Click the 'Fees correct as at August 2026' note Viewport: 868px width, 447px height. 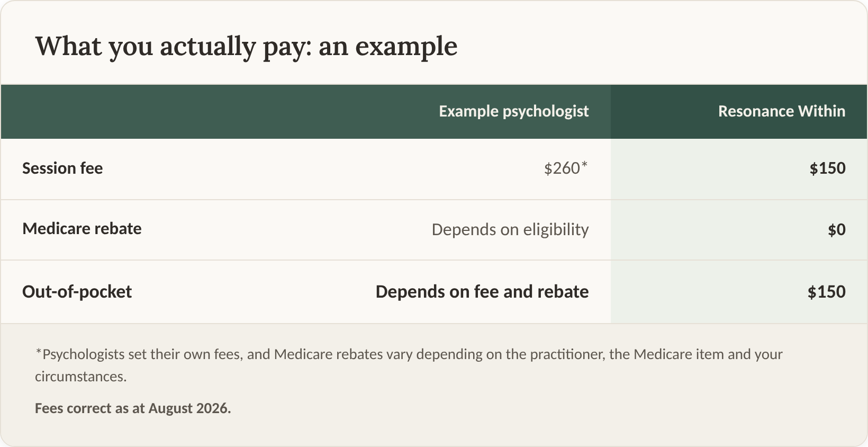(x=133, y=408)
